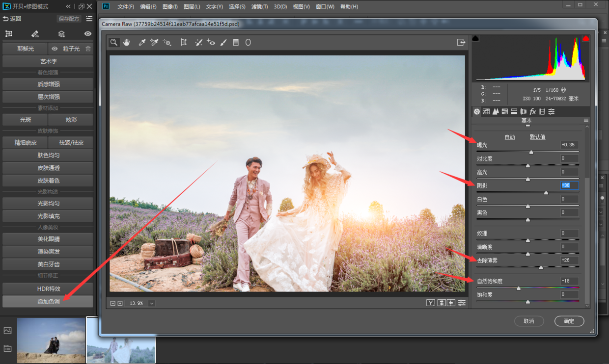The image size is (609, 364).
Task: Open the fx Effects panel tab
Action: tap(533, 112)
